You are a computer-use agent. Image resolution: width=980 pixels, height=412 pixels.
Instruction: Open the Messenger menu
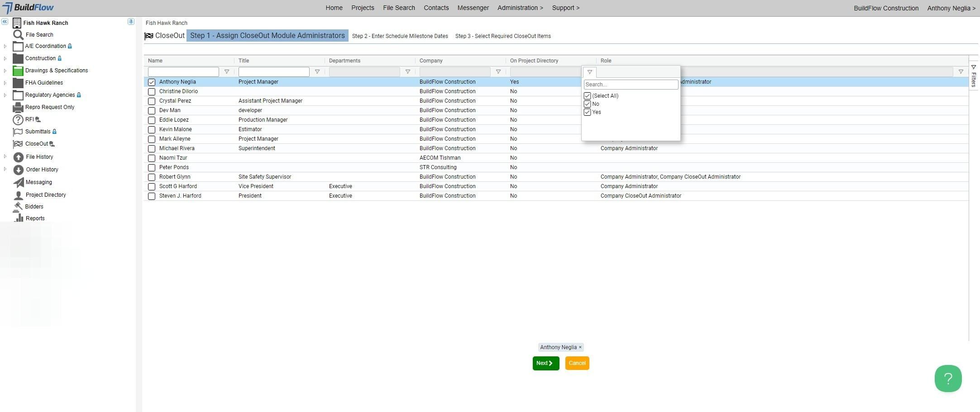click(x=473, y=8)
